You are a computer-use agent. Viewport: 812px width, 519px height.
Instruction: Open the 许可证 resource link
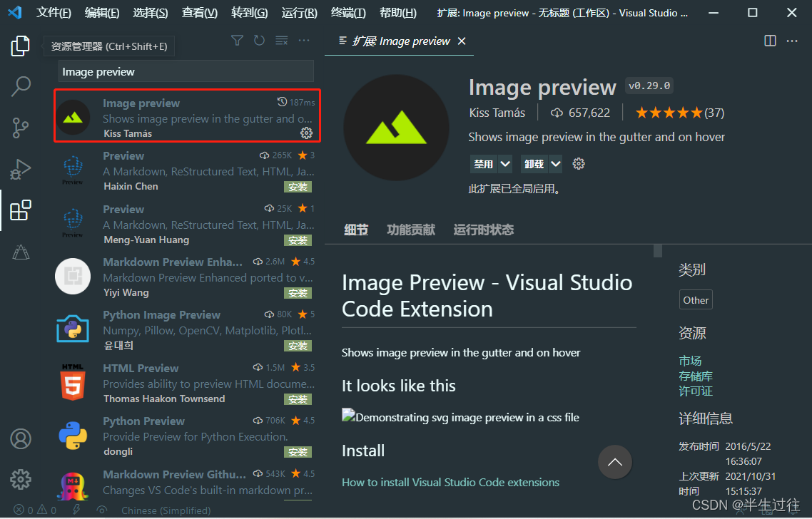(696, 391)
